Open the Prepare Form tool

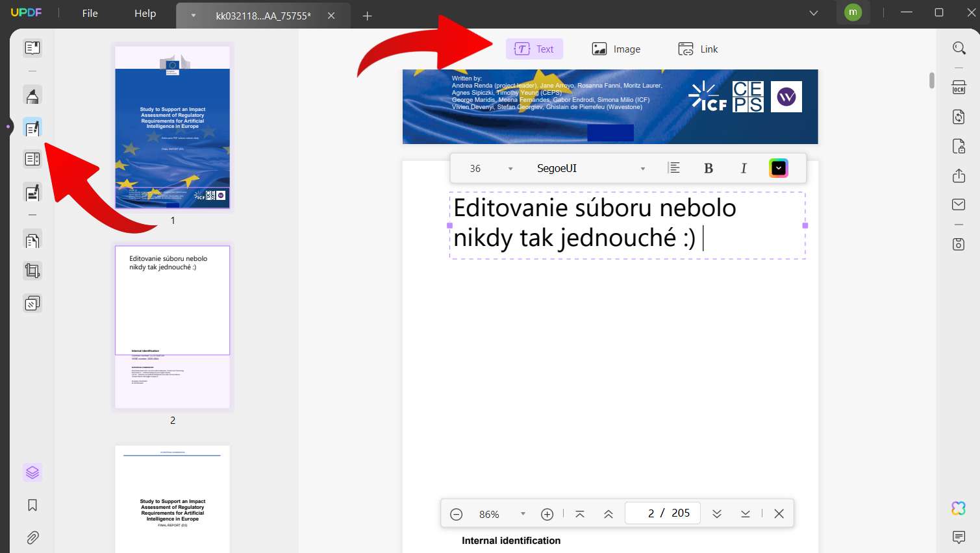(32, 159)
